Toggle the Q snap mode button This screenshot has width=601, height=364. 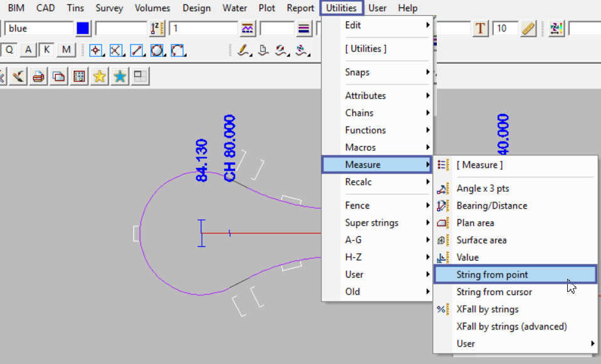click(x=9, y=51)
